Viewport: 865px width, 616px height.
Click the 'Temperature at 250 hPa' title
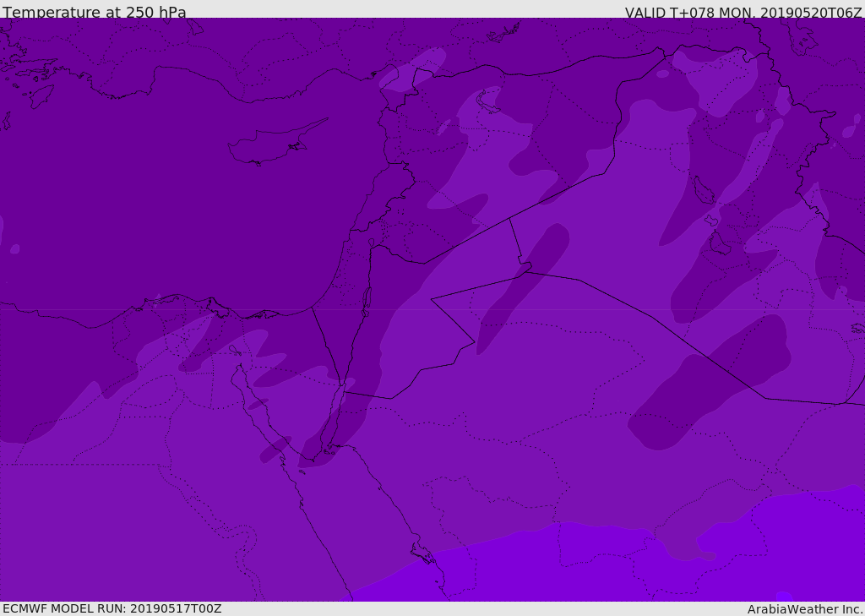pyautogui.click(x=95, y=12)
